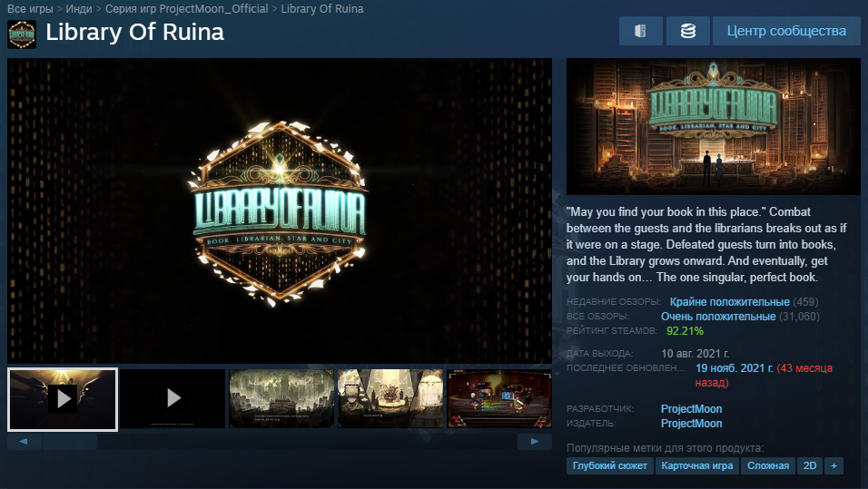Viewport: 868px width, 489px height.
Task: Click the game header capsule image
Action: (x=714, y=127)
